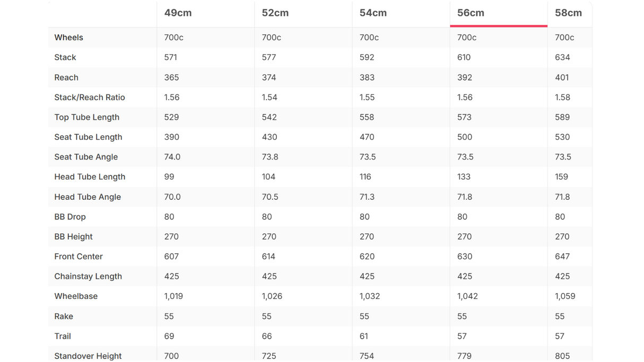Image resolution: width=644 pixels, height=362 pixels.
Task: Select the 52cm size column header
Action: click(x=275, y=13)
